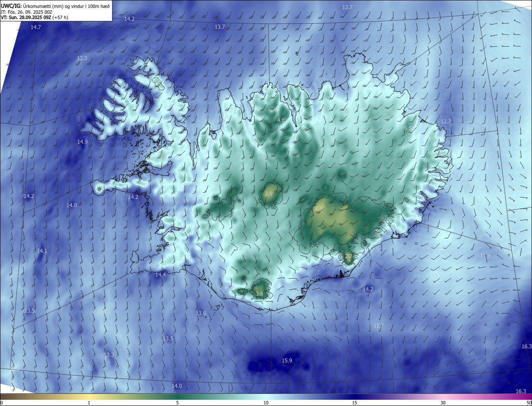Viewport: 532px width, 406px height.
Task: Click the color scale label 1
Action: (x=89, y=403)
